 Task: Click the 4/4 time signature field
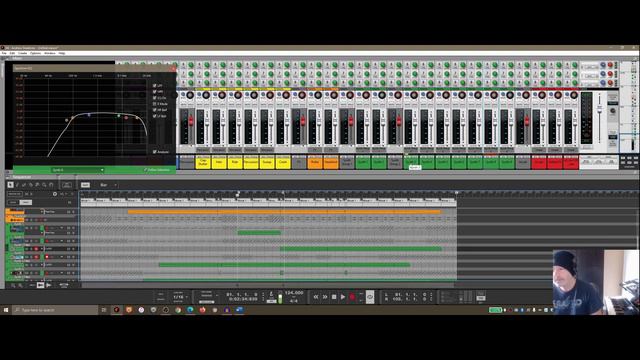(294, 301)
